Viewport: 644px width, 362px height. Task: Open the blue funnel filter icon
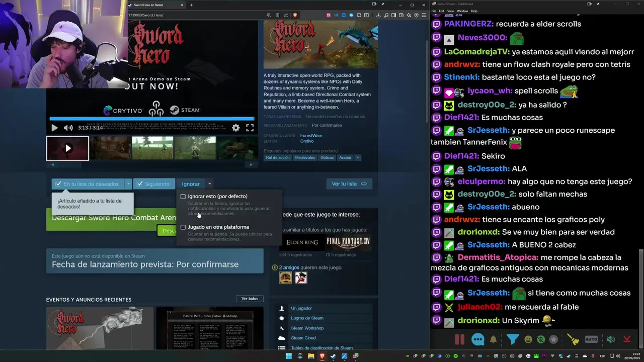(512, 339)
